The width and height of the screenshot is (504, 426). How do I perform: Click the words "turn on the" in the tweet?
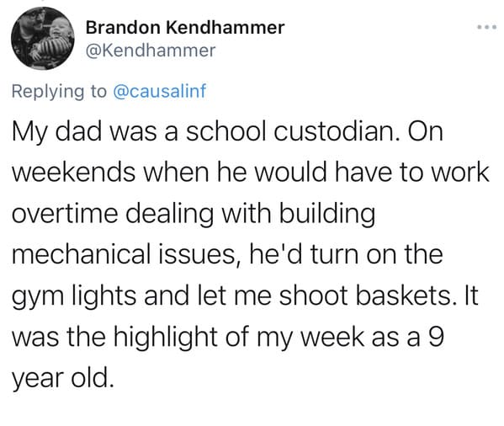click(x=377, y=254)
